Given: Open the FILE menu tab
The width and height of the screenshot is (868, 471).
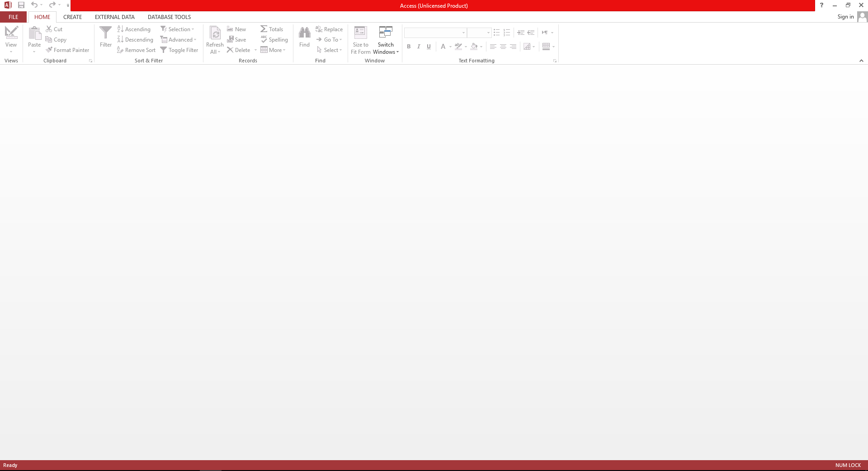Looking at the screenshot, I should pyautogui.click(x=14, y=17).
